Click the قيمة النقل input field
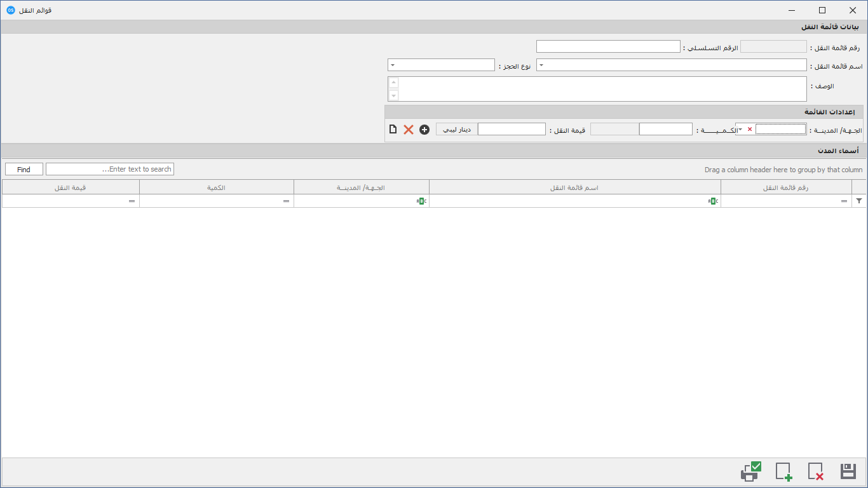 [512, 129]
